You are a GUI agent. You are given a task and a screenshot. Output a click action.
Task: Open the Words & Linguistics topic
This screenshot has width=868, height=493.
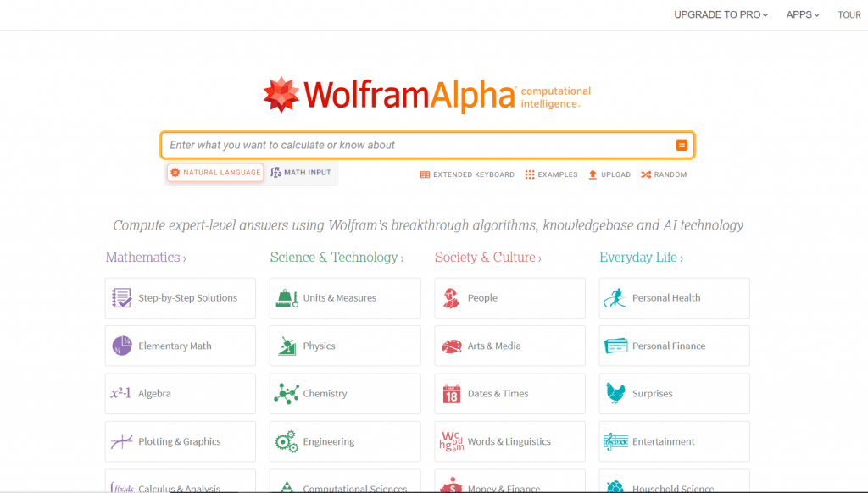coord(509,441)
